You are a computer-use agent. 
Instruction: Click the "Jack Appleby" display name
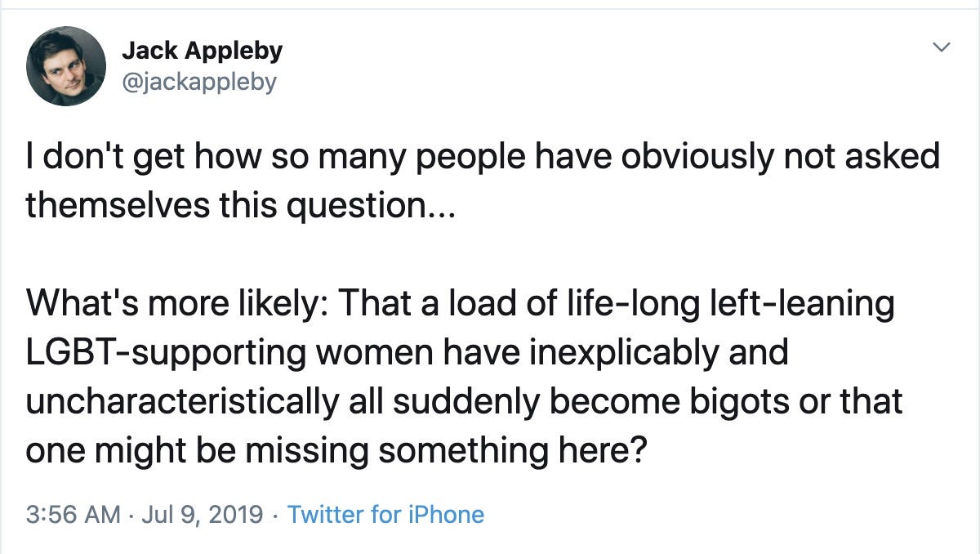pyautogui.click(x=202, y=51)
